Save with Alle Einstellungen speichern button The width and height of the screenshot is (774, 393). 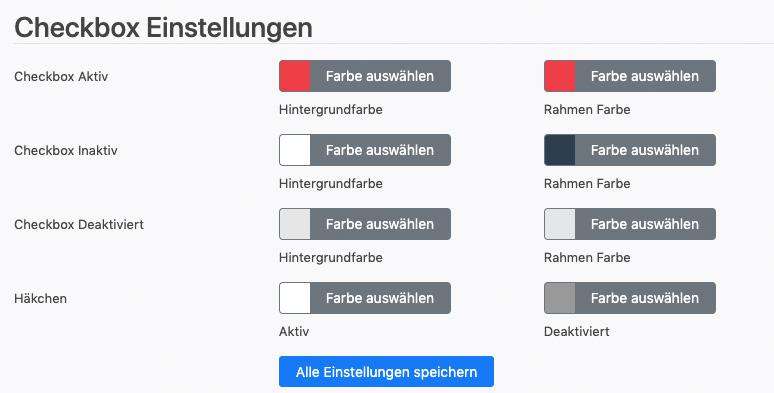pyautogui.click(x=386, y=372)
